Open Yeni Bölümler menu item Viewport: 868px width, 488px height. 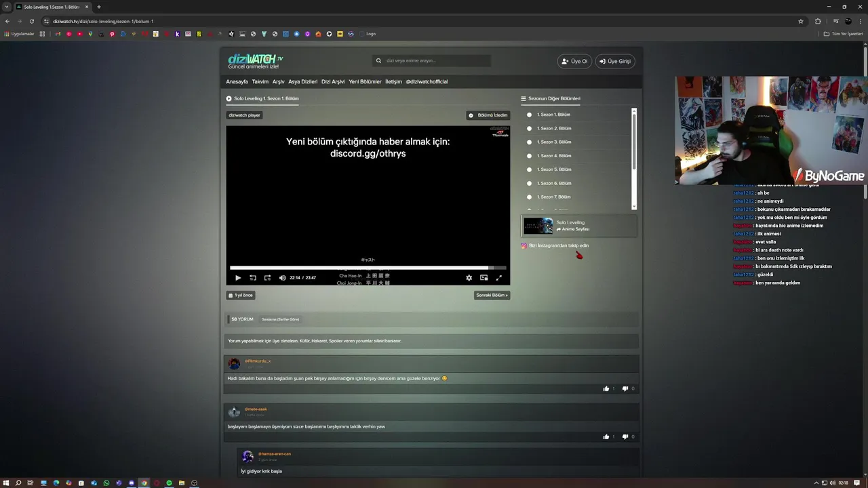pyautogui.click(x=365, y=81)
